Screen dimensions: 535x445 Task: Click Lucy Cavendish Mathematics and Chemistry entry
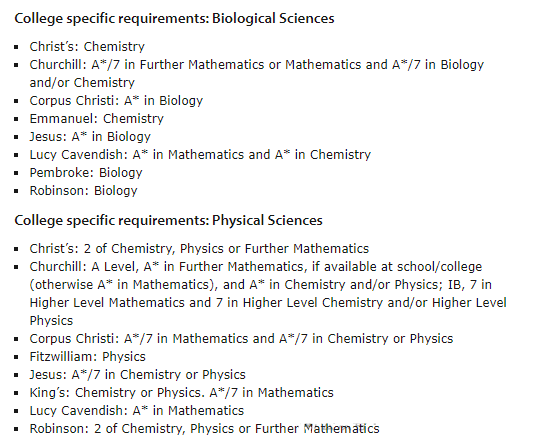coord(200,155)
